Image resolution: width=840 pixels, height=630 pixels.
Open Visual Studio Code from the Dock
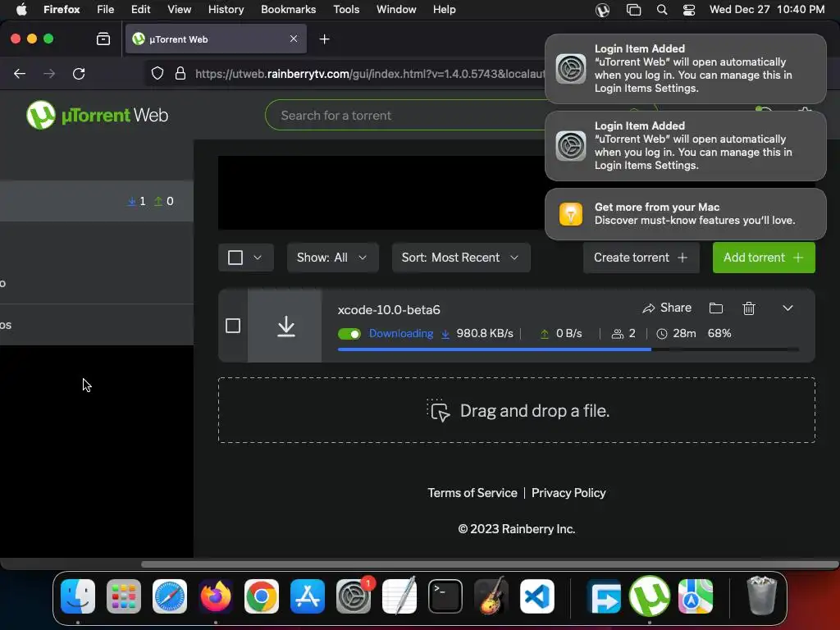point(536,596)
